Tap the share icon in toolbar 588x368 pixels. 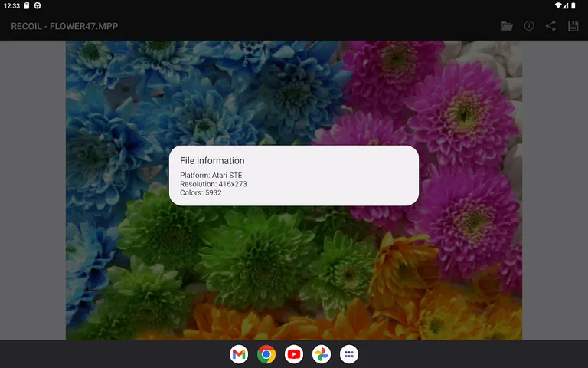coord(550,26)
